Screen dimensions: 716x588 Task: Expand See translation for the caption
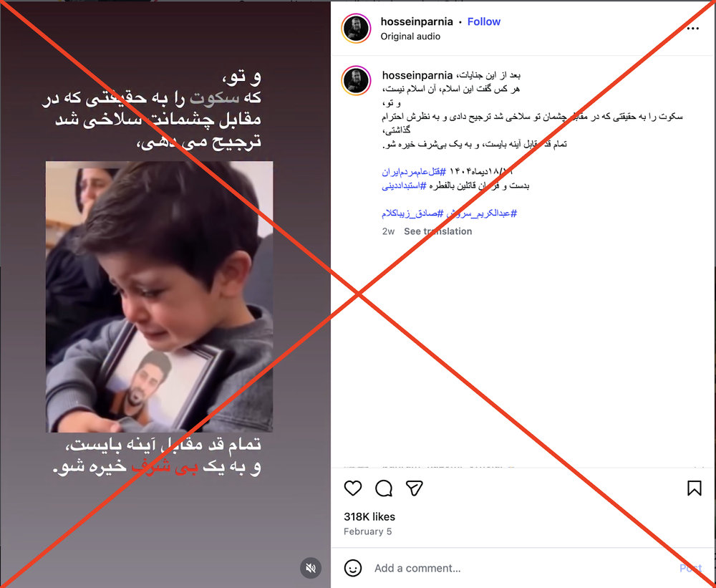[x=437, y=231]
